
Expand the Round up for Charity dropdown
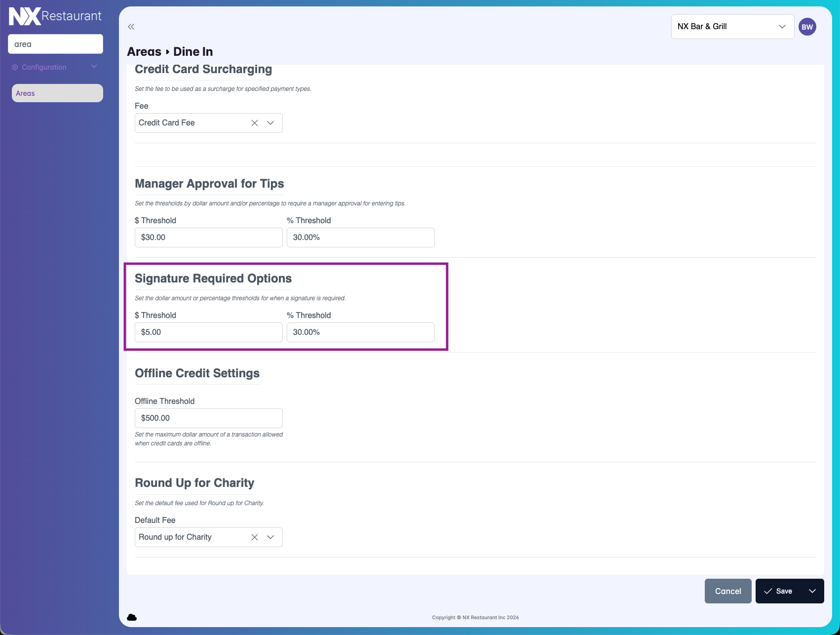270,537
